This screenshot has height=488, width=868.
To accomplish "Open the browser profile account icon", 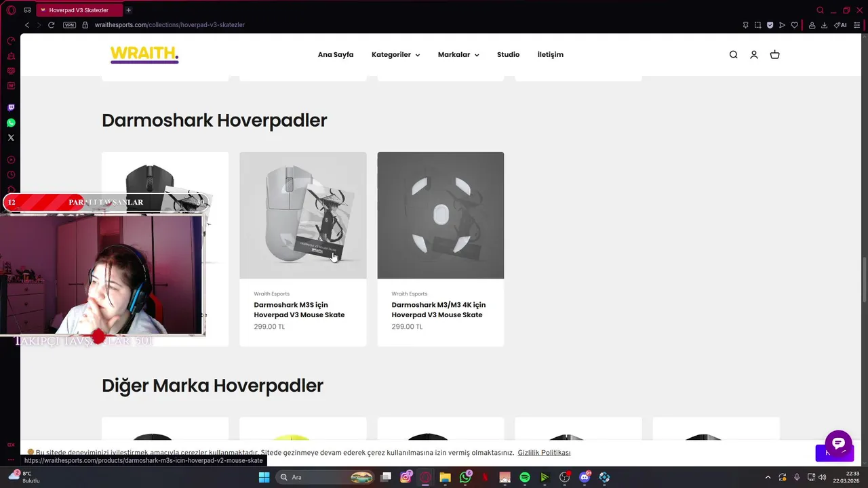I will pyautogui.click(x=812, y=25).
